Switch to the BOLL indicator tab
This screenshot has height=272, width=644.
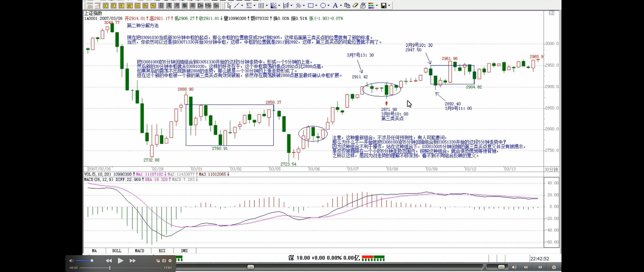[117, 251]
